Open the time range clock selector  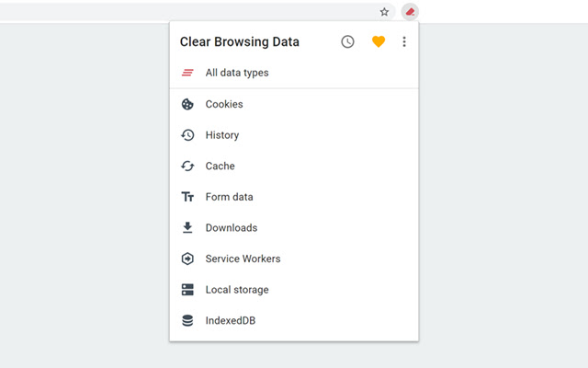pos(347,41)
